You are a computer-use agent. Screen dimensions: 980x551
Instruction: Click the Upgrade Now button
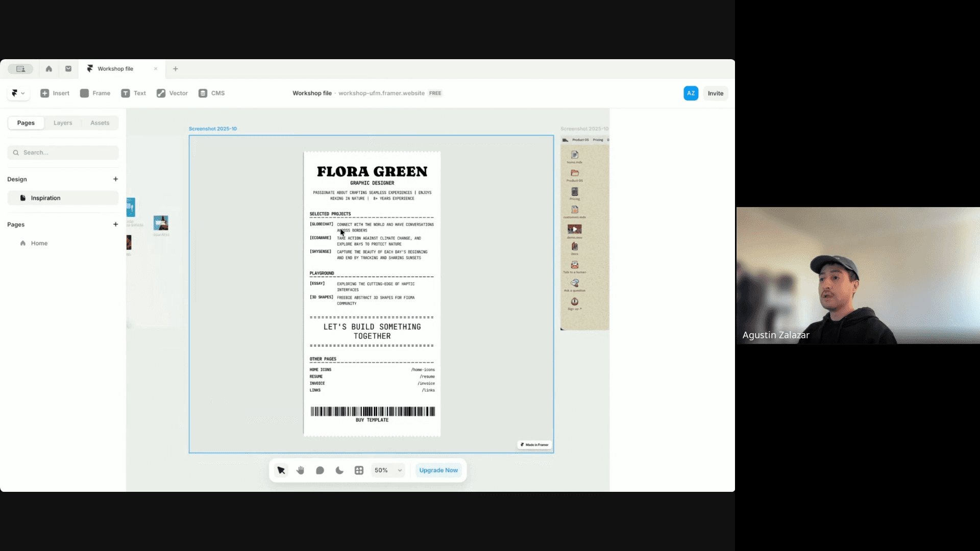[x=438, y=470]
